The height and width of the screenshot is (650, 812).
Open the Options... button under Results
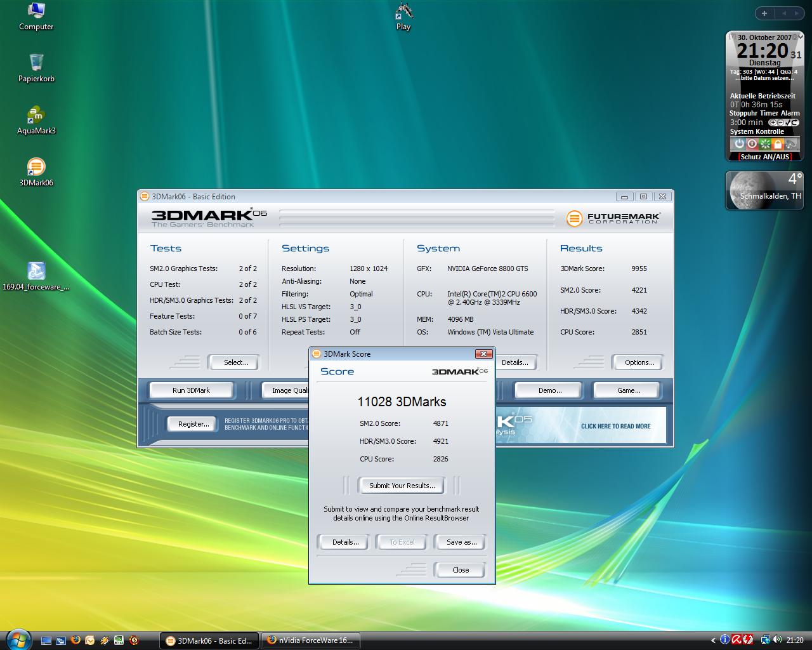click(638, 362)
